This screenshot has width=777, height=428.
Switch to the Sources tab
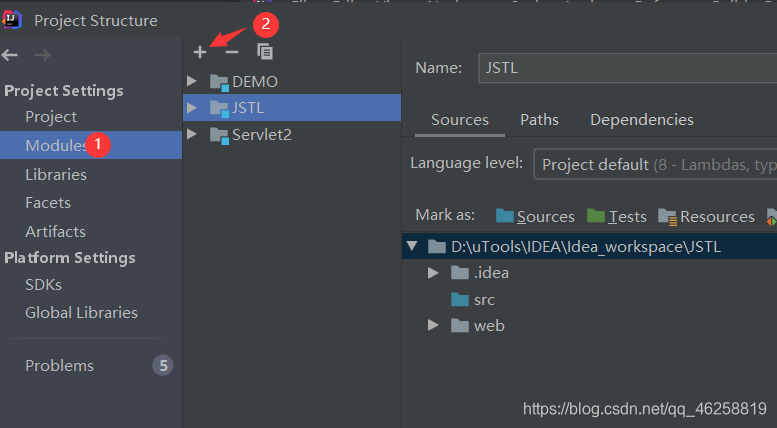pyautogui.click(x=460, y=120)
